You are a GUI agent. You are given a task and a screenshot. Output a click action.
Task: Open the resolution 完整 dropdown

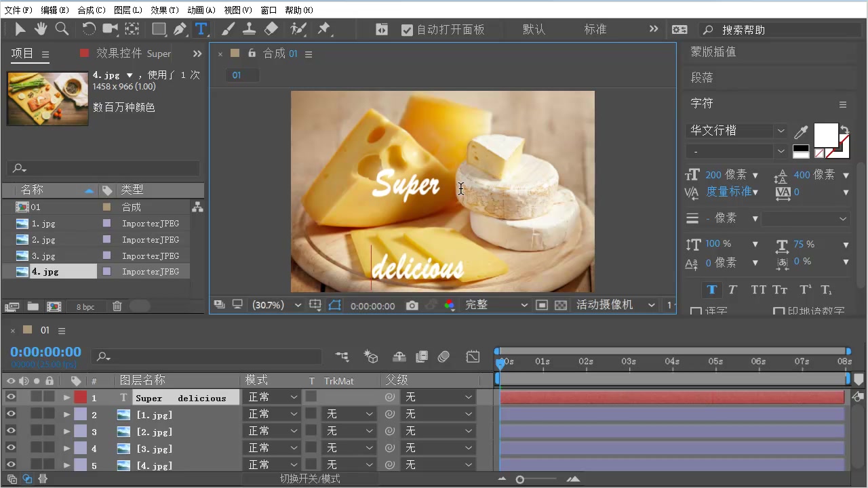pyautogui.click(x=496, y=306)
